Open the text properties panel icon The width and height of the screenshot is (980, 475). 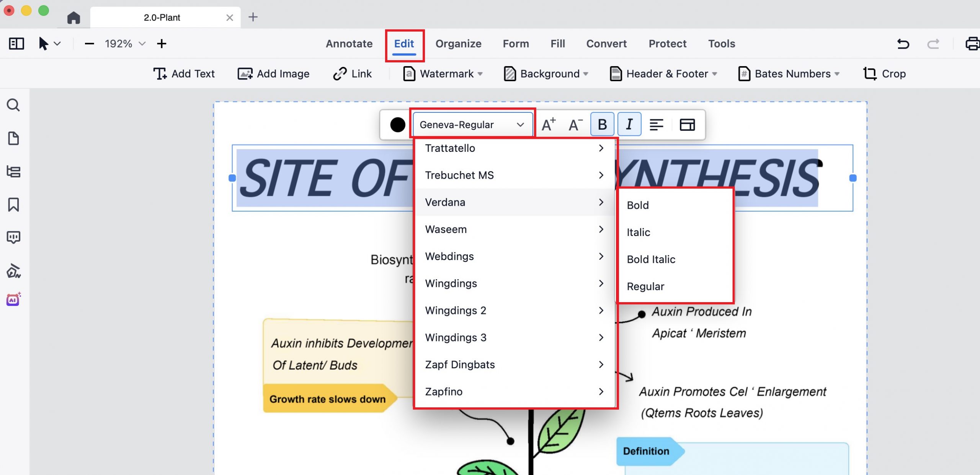[687, 124]
